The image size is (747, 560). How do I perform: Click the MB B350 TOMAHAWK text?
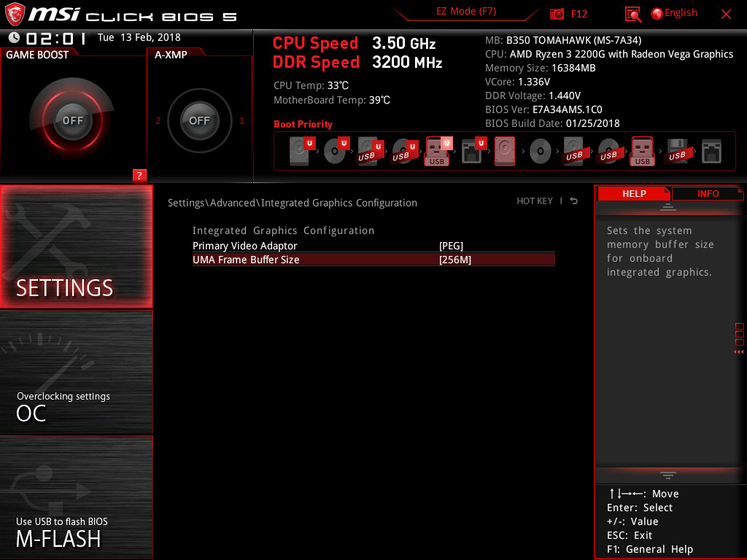tap(563, 41)
